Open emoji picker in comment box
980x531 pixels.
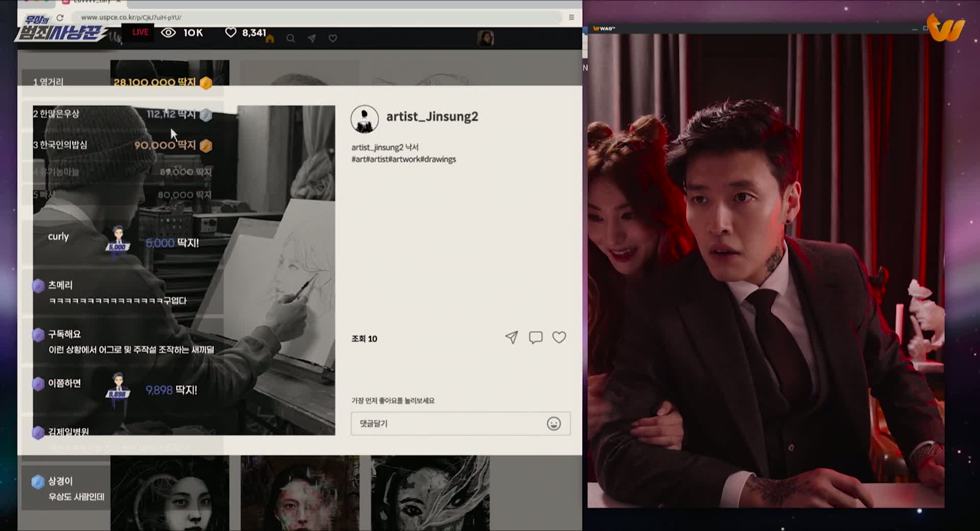(554, 424)
